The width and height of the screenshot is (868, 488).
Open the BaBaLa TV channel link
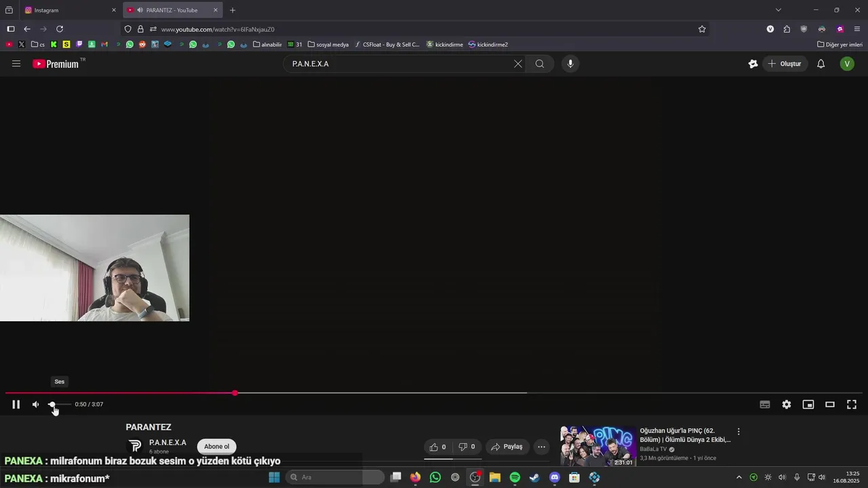(653, 449)
